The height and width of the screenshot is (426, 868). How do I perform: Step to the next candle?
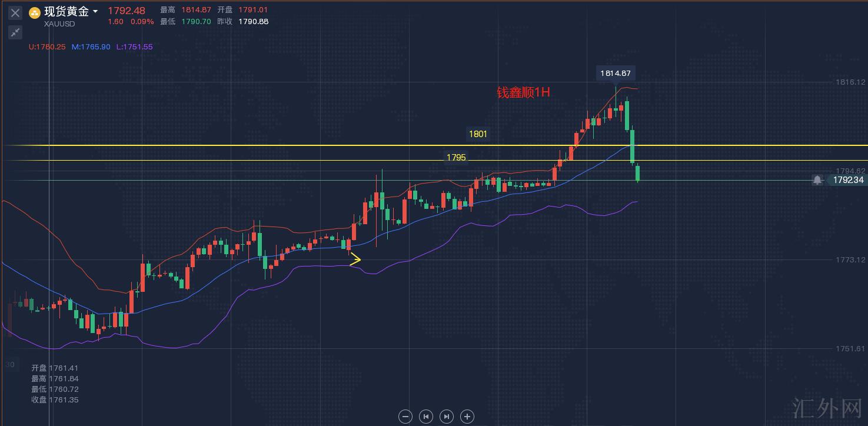pyautogui.click(x=447, y=417)
